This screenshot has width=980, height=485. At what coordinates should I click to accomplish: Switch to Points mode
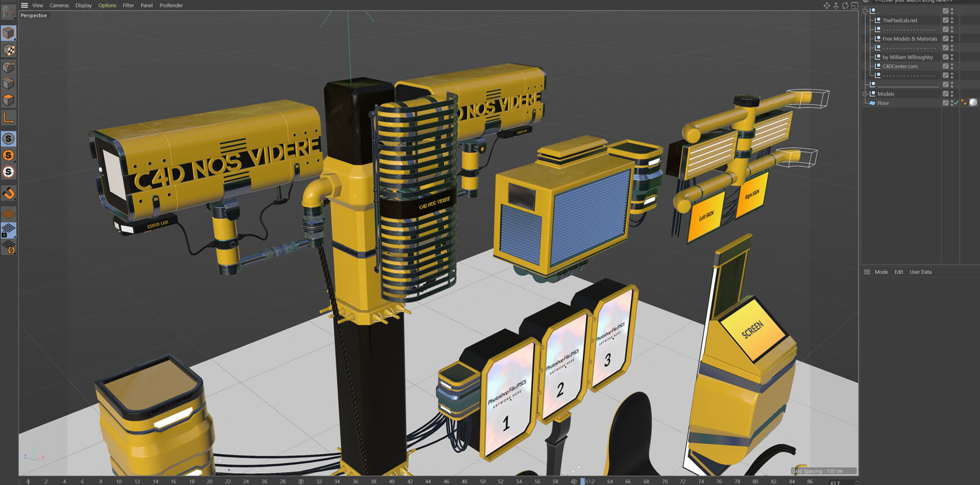click(x=8, y=67)
